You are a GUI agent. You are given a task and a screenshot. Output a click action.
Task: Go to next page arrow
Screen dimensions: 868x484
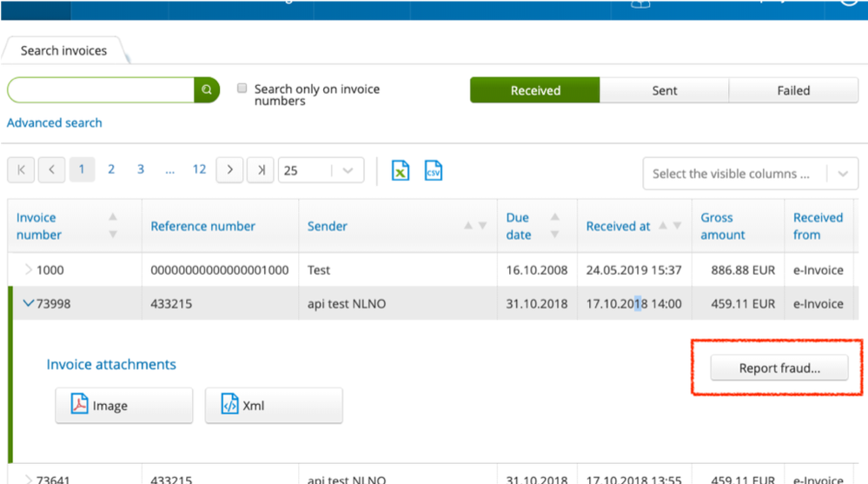229,169
